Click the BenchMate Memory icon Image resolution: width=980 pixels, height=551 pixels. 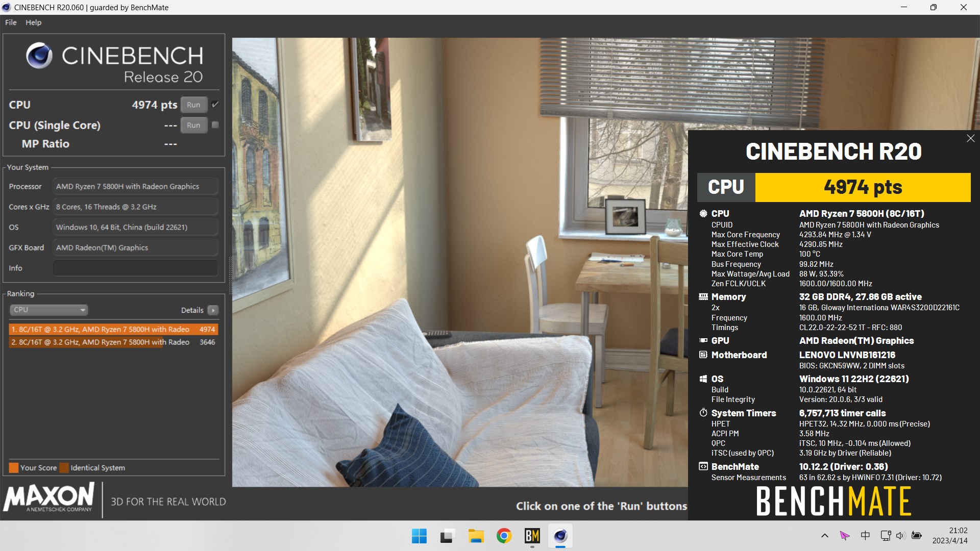703,296
